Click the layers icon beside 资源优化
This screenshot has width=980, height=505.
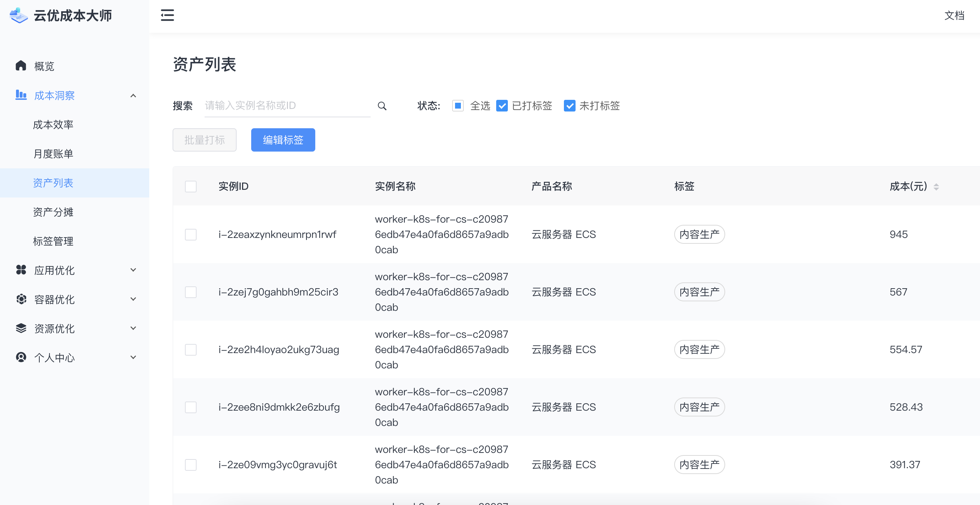[x=21, y=328]
